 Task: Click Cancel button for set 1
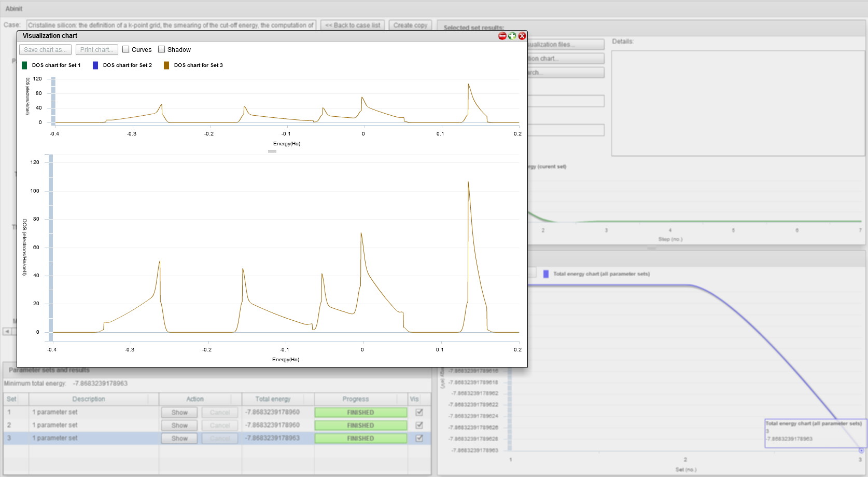[220, 413]
